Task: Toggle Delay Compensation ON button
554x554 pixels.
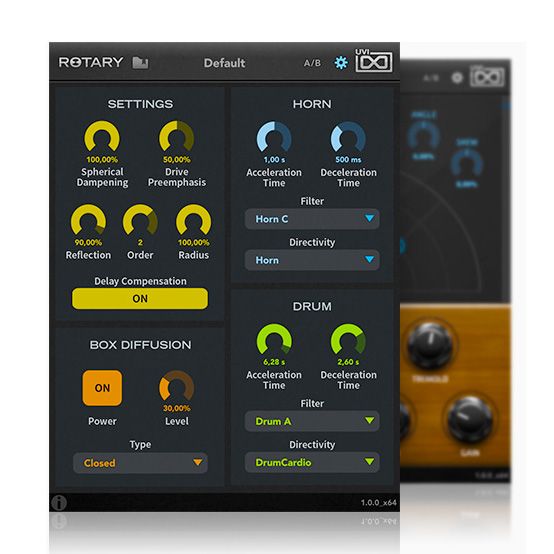Action: (x=140, y=299)
